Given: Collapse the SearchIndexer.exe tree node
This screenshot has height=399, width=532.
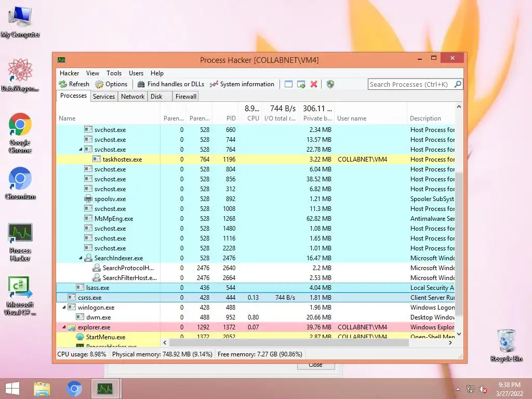Looking at the screenshot, I should (x=81, y=258).
